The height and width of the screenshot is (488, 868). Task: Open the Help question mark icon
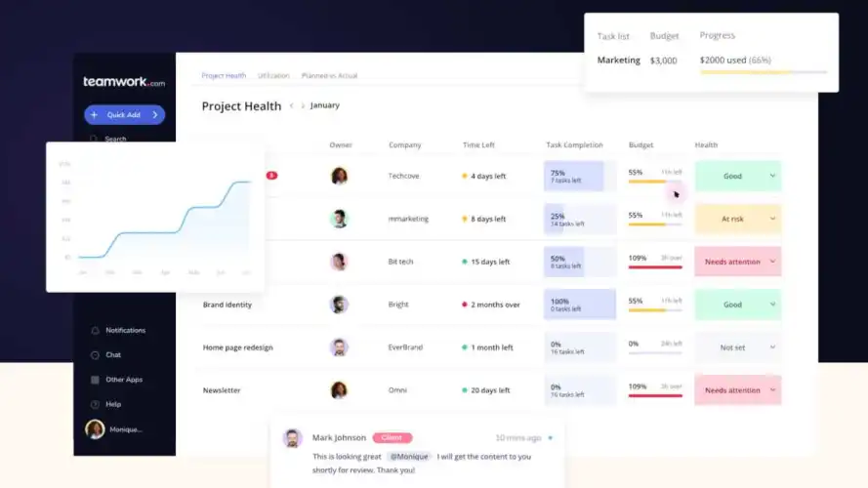tap(95, 404)
